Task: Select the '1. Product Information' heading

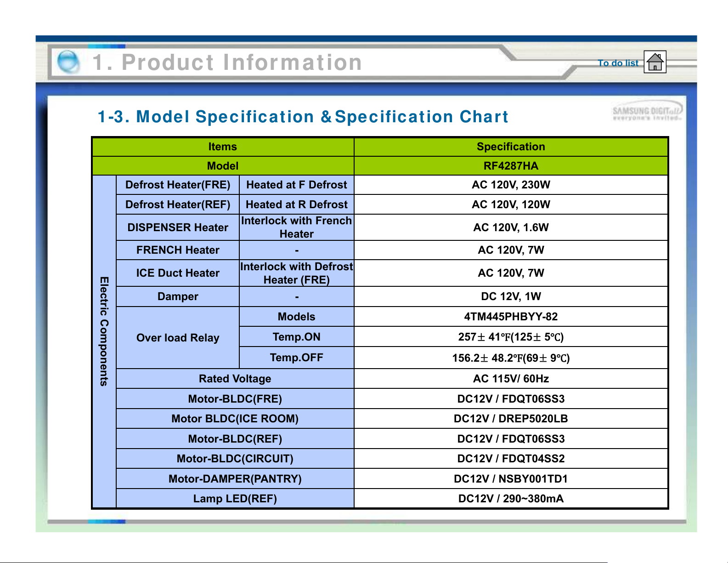Action: pos(227,62)
